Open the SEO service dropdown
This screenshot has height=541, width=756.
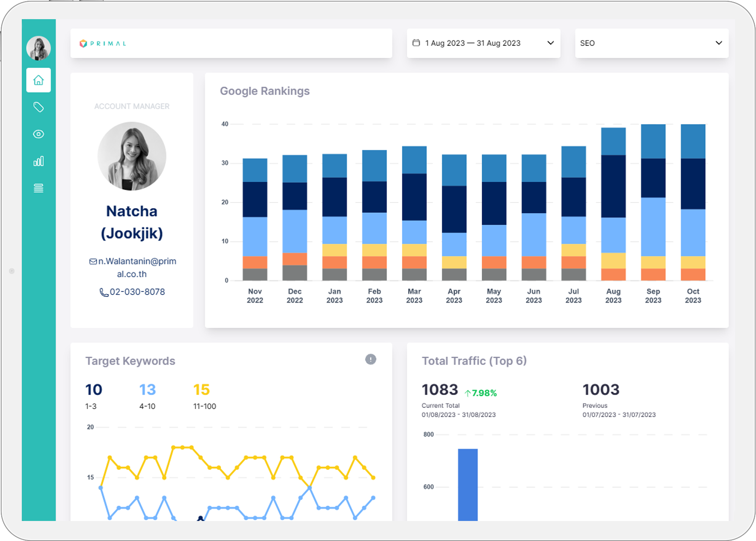[x=652, y=43]
